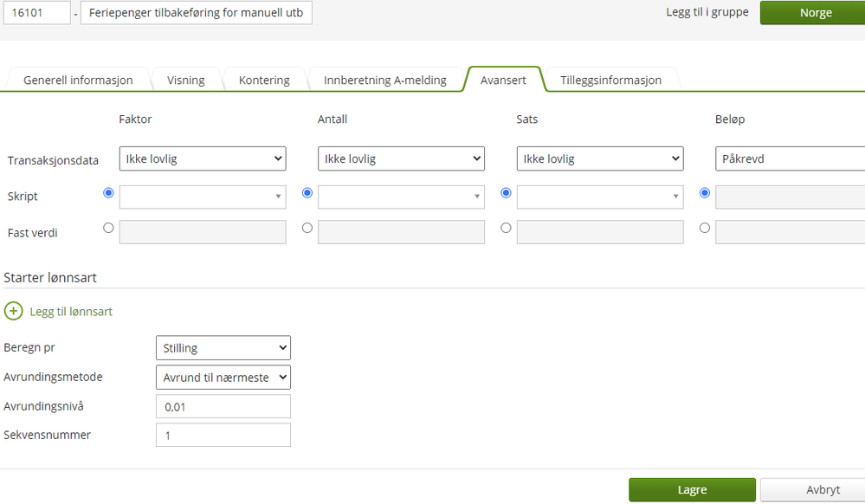Image resolution: width=865 pixels, height=504 pixels.
Task: Click the Fast verdi input under Beløp
Action: click(790, 232)
